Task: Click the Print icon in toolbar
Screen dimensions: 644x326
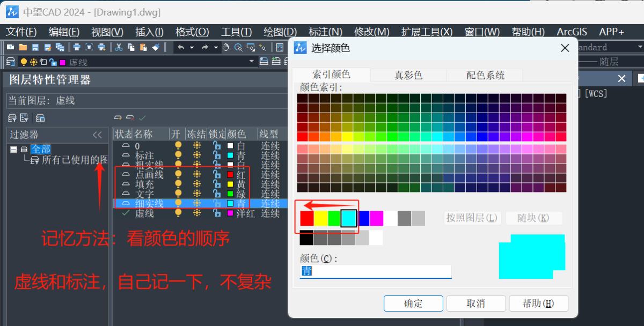Action: (77, 47)
